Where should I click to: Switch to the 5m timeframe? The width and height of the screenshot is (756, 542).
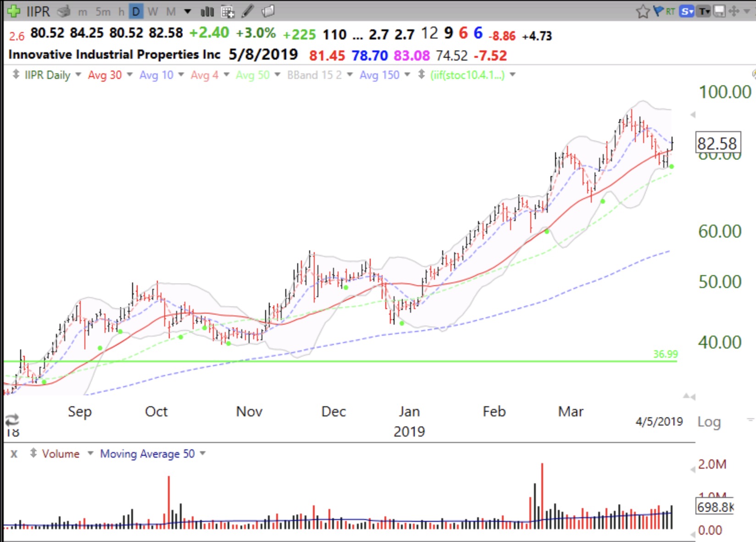click(x=103, y=11)
